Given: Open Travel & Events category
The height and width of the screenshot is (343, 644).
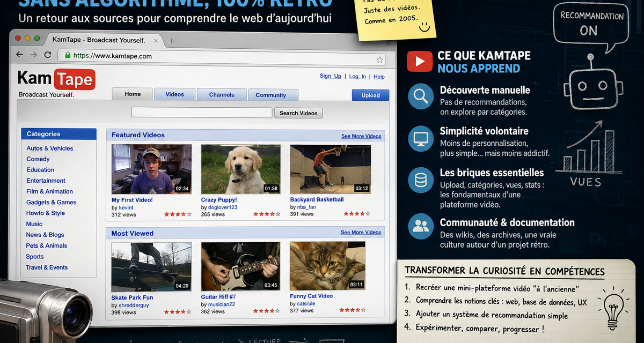Looking at the screenshot, I should (x=47, y=267).
